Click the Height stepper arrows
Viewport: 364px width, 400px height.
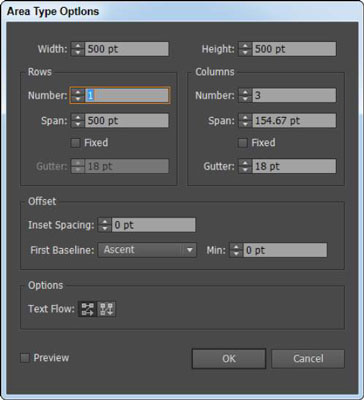(x=245, y=49)
